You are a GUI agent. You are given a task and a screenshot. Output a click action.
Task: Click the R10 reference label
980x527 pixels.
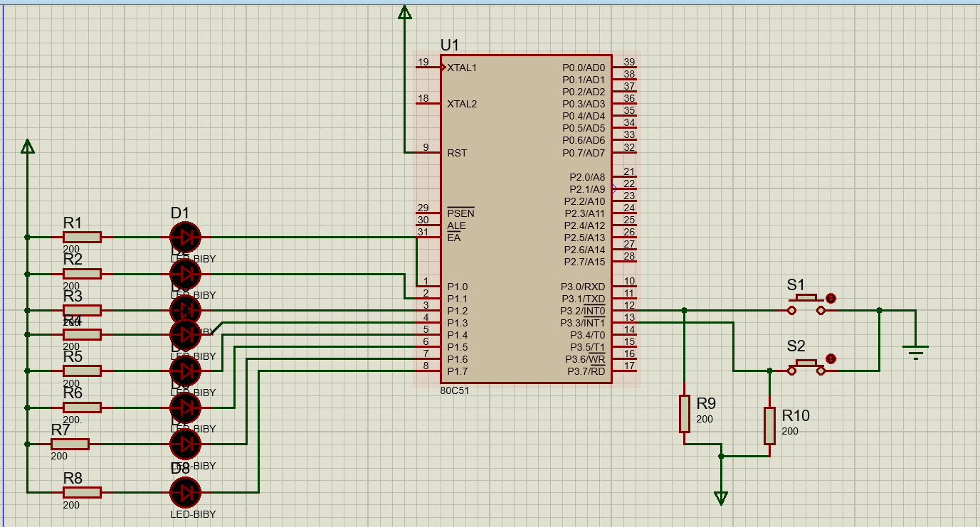click(796, 415)
